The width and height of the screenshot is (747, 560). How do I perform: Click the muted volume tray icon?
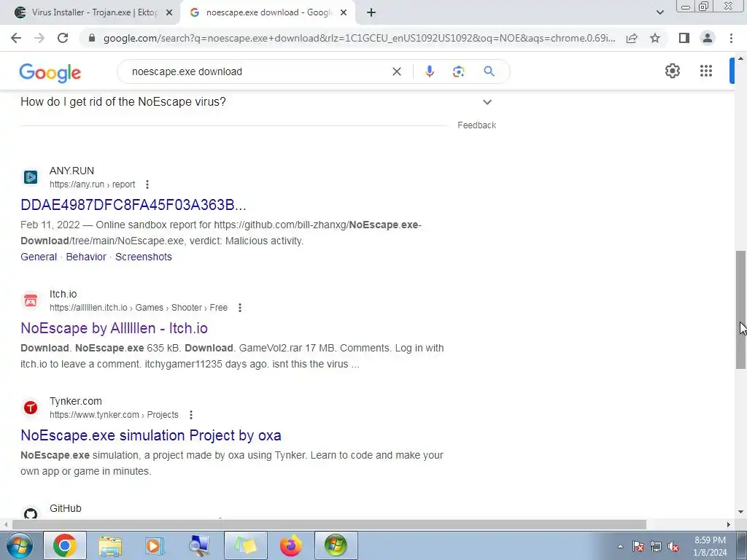[673, 547]
